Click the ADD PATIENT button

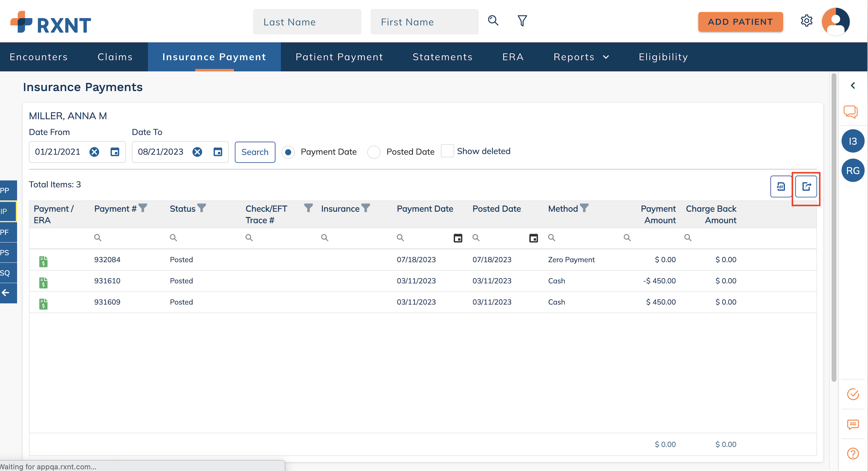click(x=740, y=22)
